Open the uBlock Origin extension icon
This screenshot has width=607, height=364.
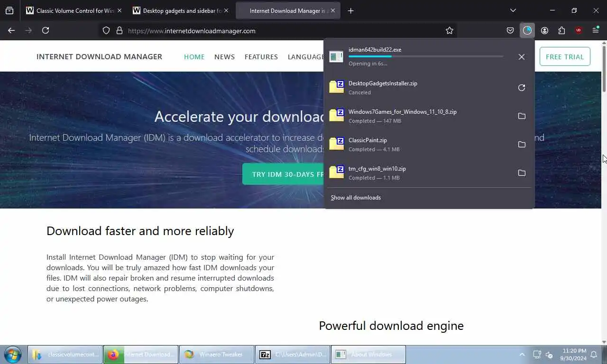(x=579, y=30)
